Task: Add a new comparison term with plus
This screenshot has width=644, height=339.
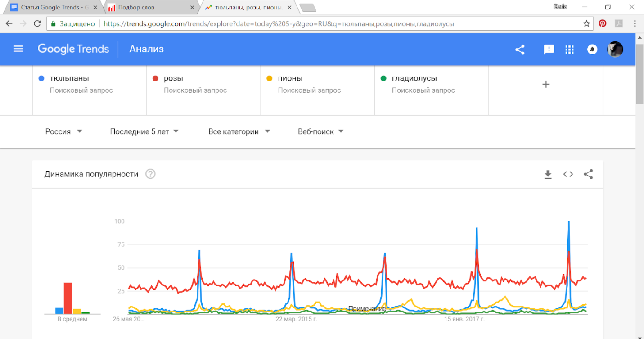Action: tap(546, 84)
